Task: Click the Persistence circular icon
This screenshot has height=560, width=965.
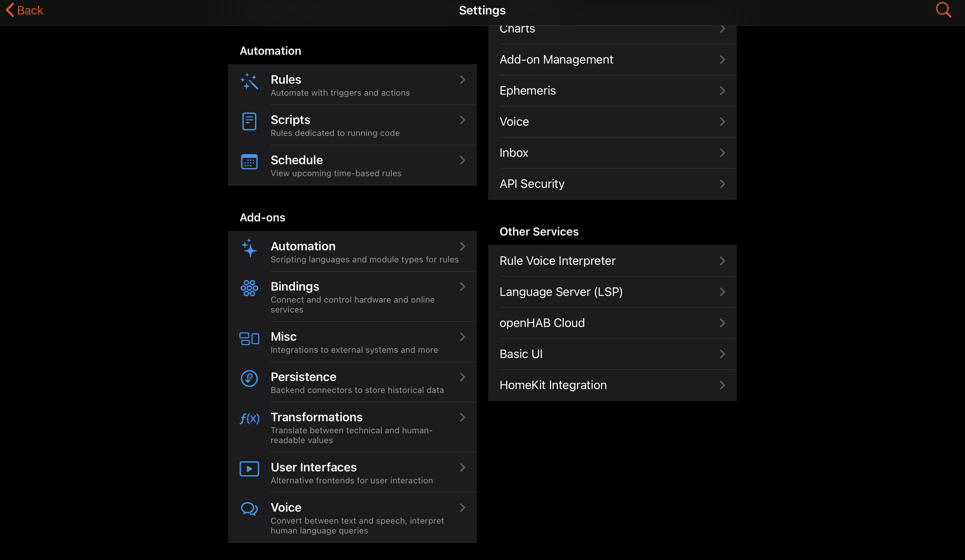Action: [249, 379]
